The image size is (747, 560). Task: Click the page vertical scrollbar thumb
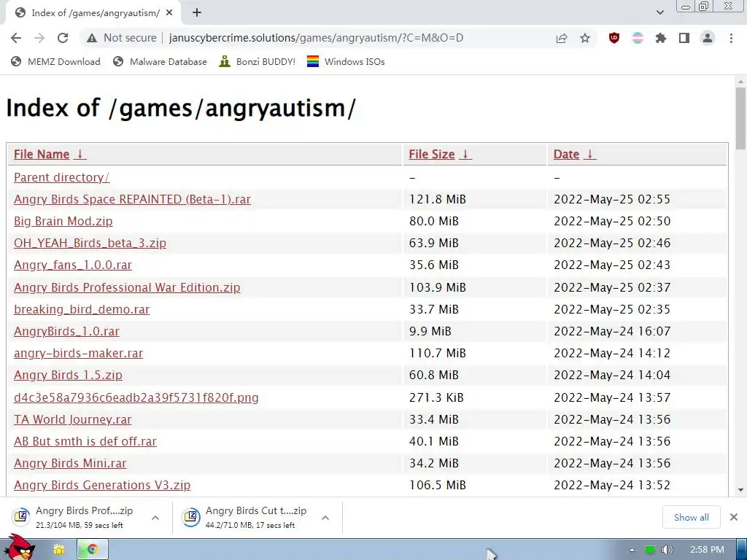click(x=740, y=118)
